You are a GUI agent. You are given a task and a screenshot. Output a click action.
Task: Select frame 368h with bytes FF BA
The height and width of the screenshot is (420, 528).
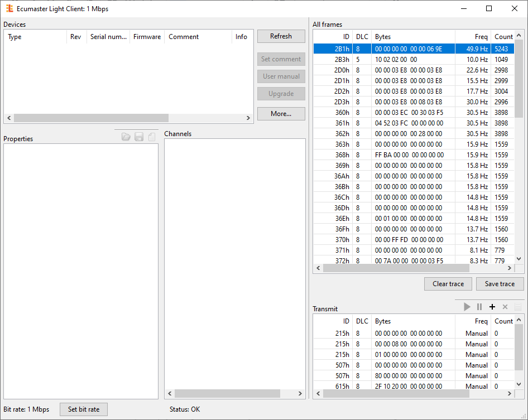(414, 155)
